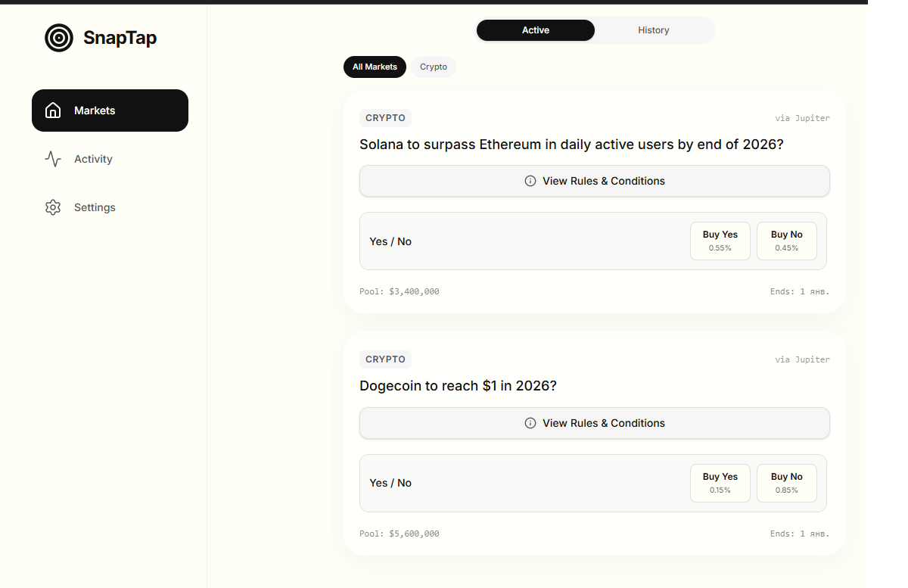Filter markets by Crypto chip
Viewport: 908px width, 588px height.
click(434, 67)
